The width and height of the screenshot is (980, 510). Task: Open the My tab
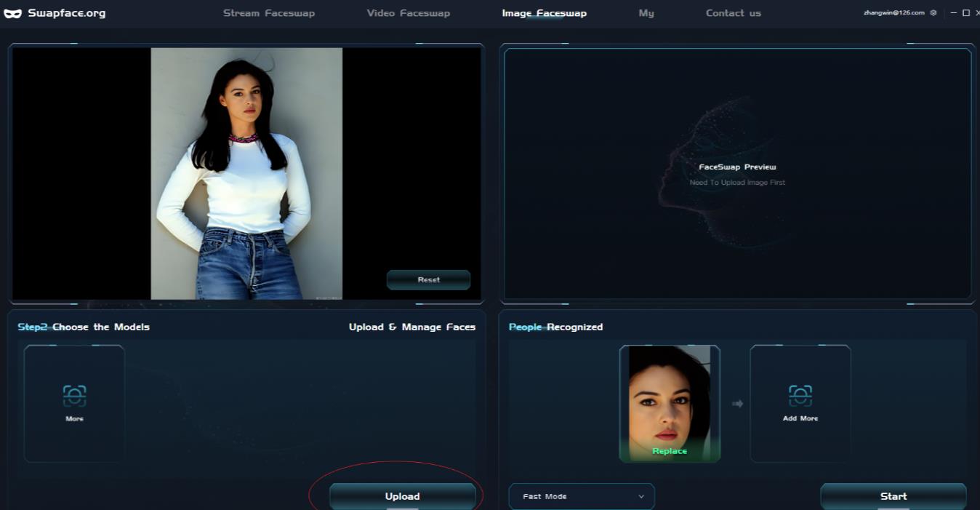[x=646, y=13]
